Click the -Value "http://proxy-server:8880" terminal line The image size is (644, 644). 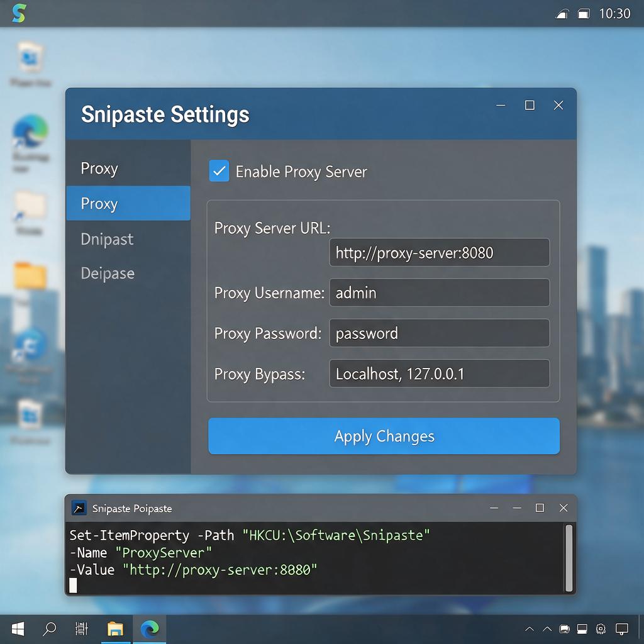tap(193, 570)
